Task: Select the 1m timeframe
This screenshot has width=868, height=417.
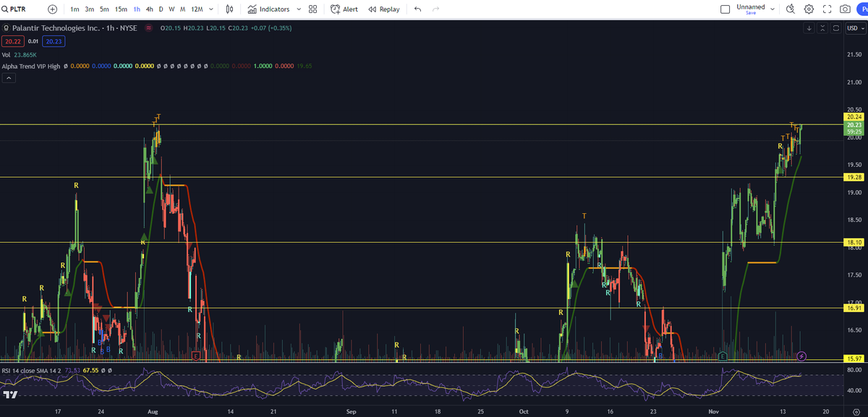Action: (x=75, y=9)
